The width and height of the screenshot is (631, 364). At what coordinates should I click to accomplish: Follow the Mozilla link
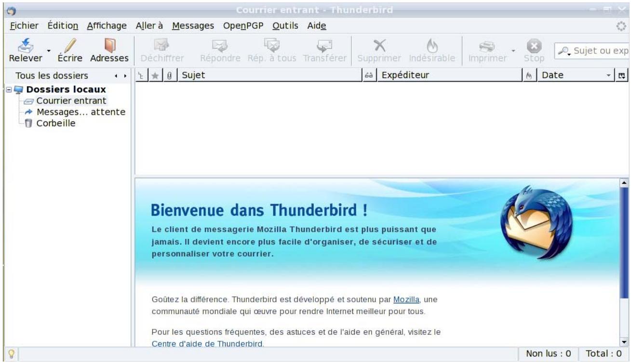pyautogui.click(x=407, y=299)
